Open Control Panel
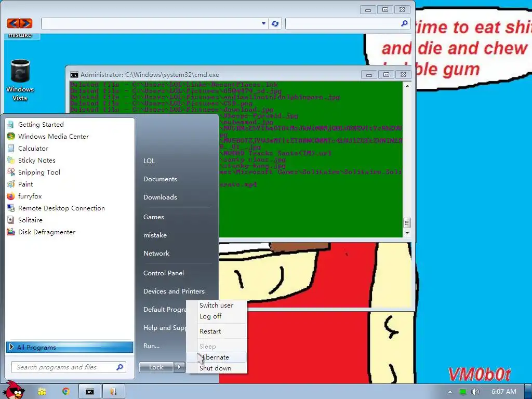Viewport: 532px width, 399px height. click(164, 273)
